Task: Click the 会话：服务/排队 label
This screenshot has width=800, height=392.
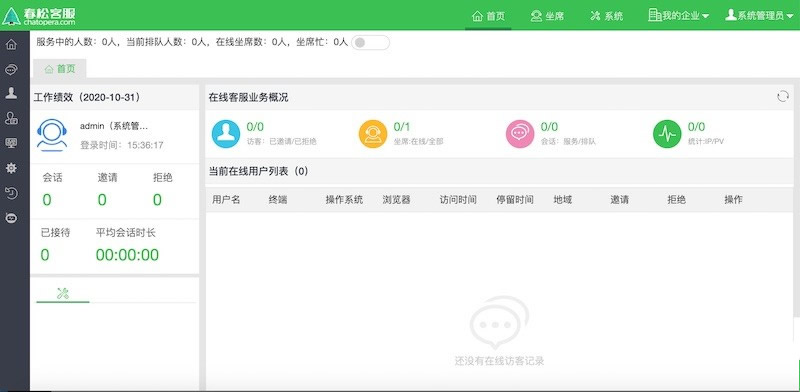Action: tap(568, 141)
